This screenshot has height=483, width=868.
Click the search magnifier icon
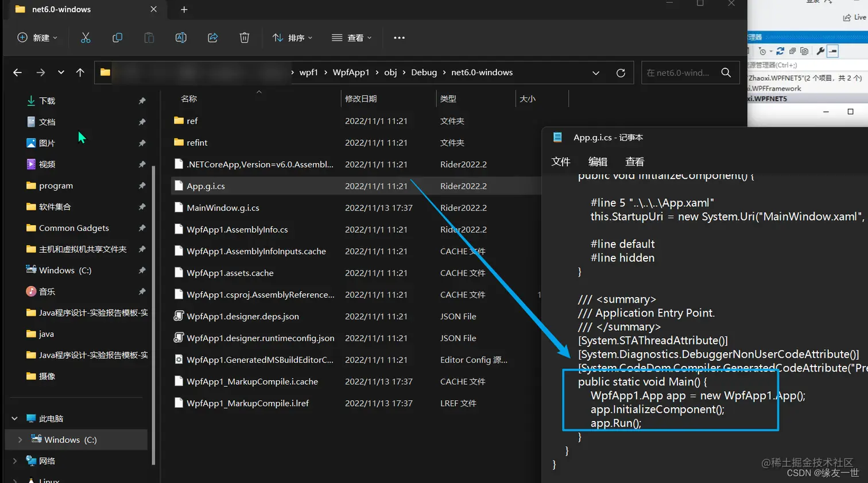point(726,72)
